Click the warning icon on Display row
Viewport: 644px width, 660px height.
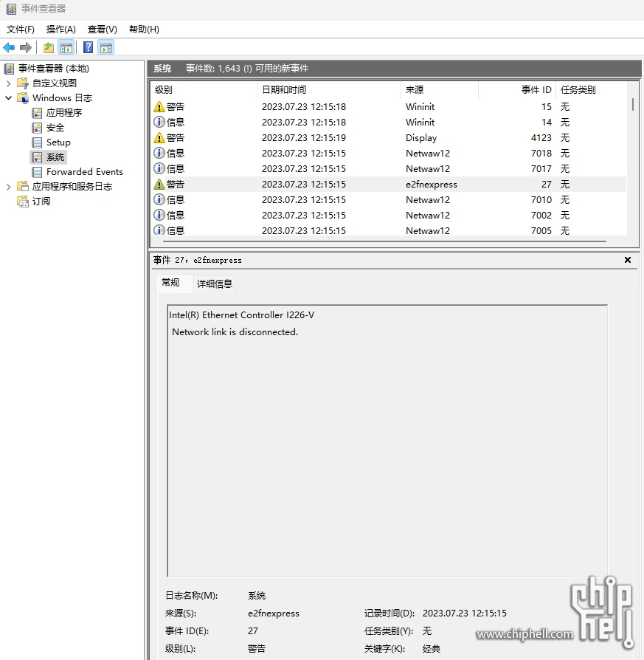coord(159,137)
